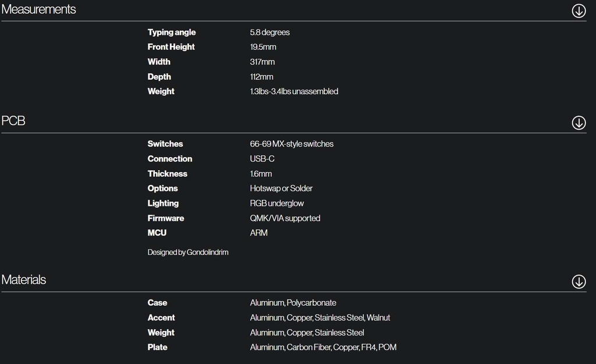Screen dimensions: 596x364
Task: Click the Connection spec label
Action: click(170, 159)
